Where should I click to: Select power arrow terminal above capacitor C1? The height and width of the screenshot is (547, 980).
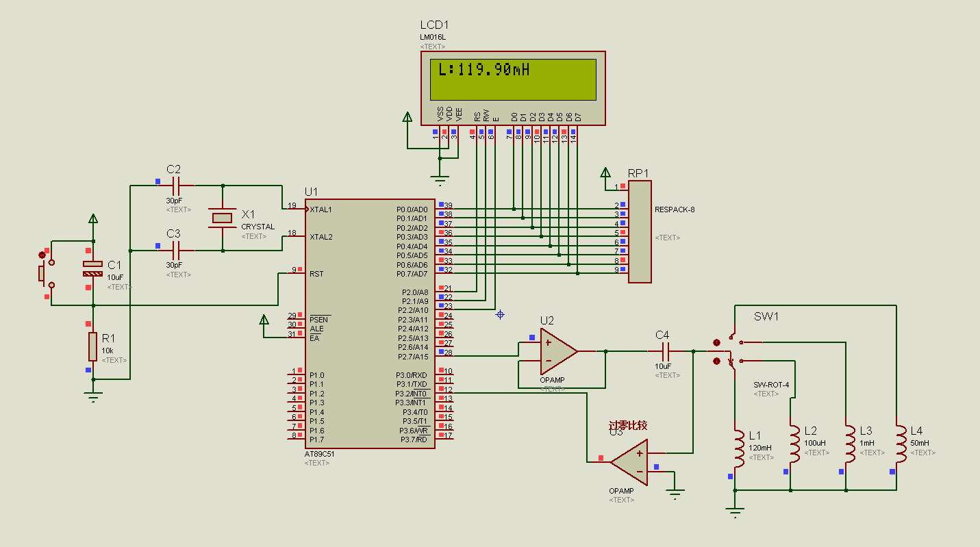(x=93, y=219)
